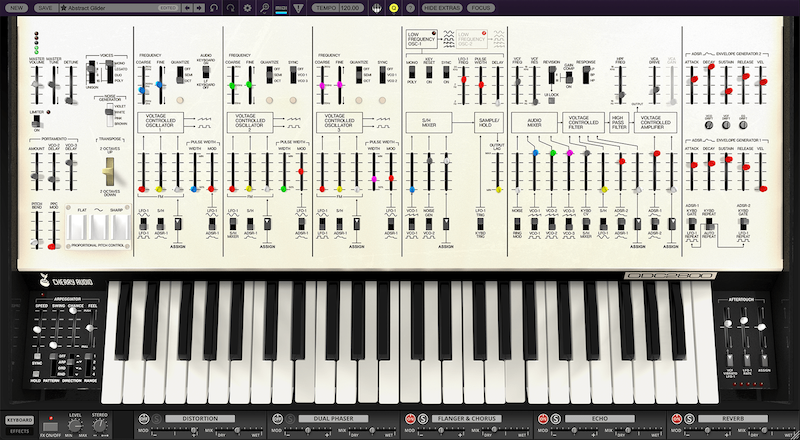Click the NEW preset button
The height and width of the screenshot is (440, 800).
click(16, 7)
